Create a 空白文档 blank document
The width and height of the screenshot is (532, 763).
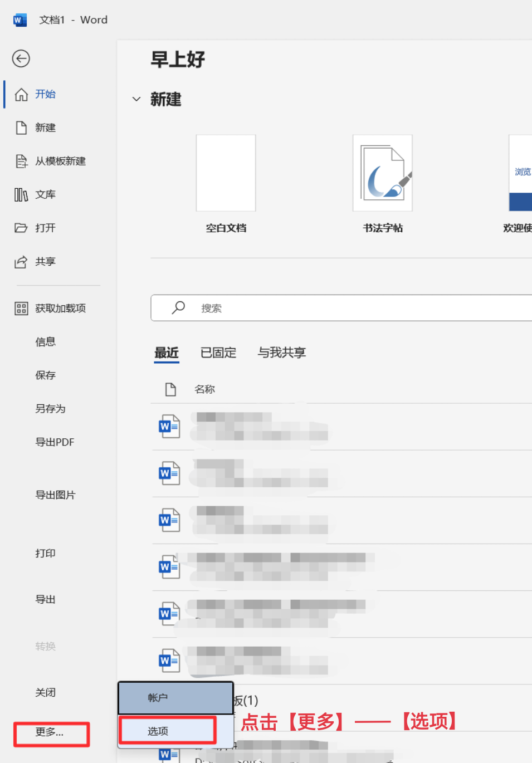226,173
